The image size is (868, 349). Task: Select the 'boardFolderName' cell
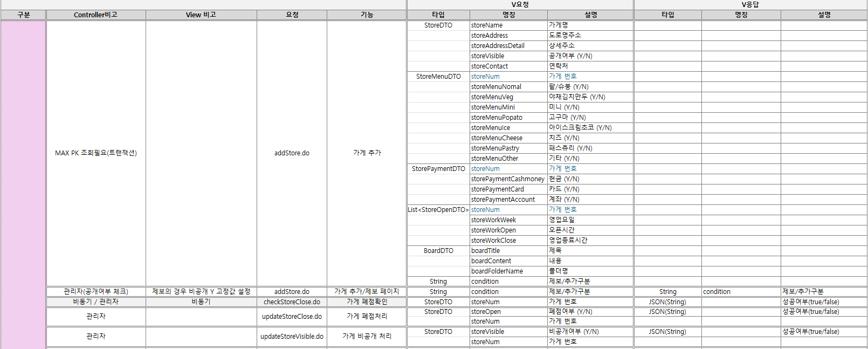point(508,271)
